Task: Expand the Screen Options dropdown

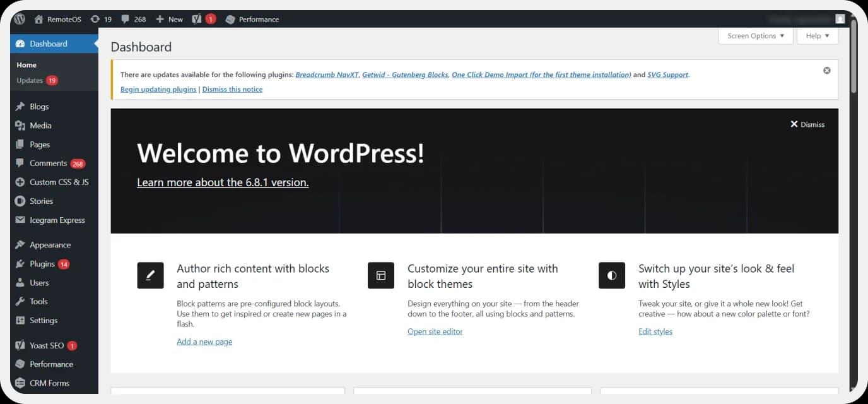Action: (x=755, y=36)
